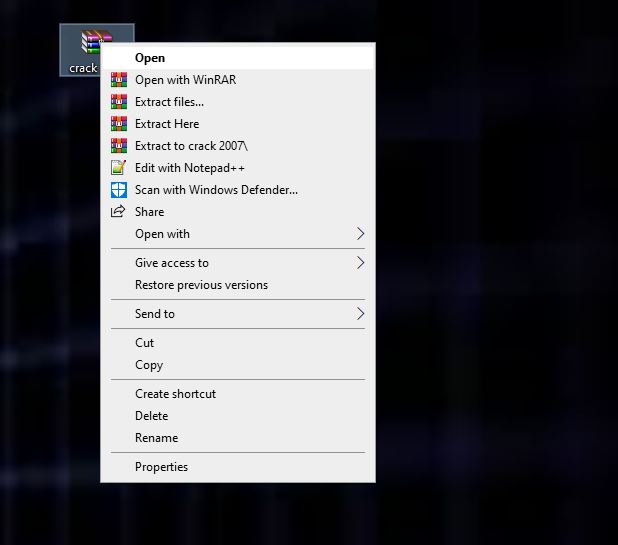Choose Edit with Notepad++
The height and width of the screenshot is (545, 618).
pos(238,168)
